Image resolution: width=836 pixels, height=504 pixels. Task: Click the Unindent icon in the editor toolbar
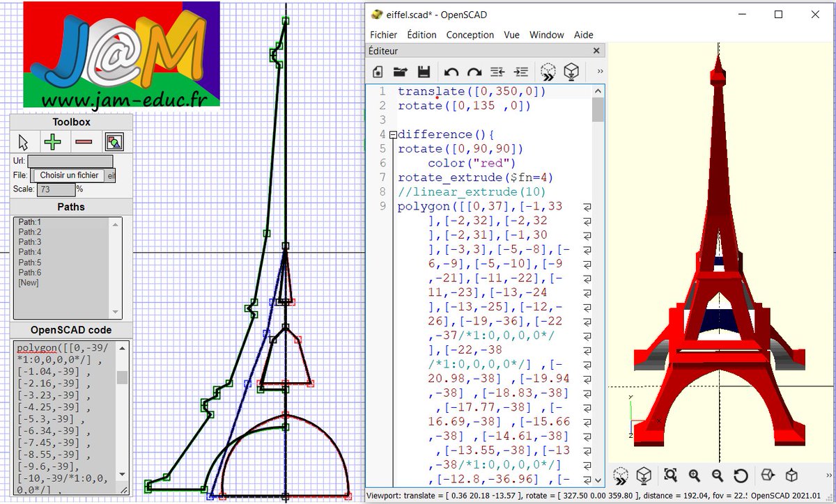[x=497, y=71]
